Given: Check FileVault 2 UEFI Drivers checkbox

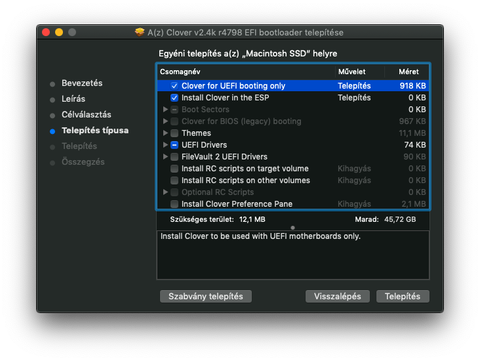Looking at the screenshot, I should [x=174, y=157].
